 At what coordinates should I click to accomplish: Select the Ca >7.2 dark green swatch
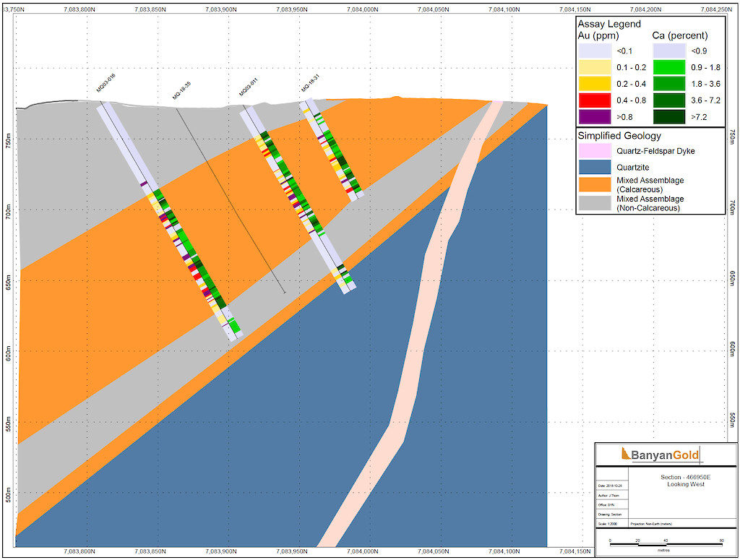[x=669, y=116]
